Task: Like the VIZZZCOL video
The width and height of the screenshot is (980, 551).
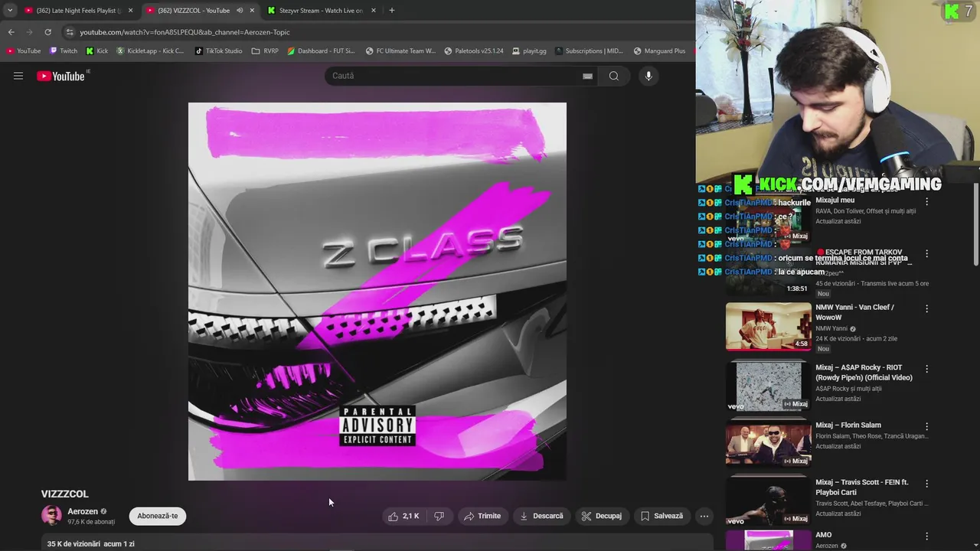Action: [x=403, y=516]
